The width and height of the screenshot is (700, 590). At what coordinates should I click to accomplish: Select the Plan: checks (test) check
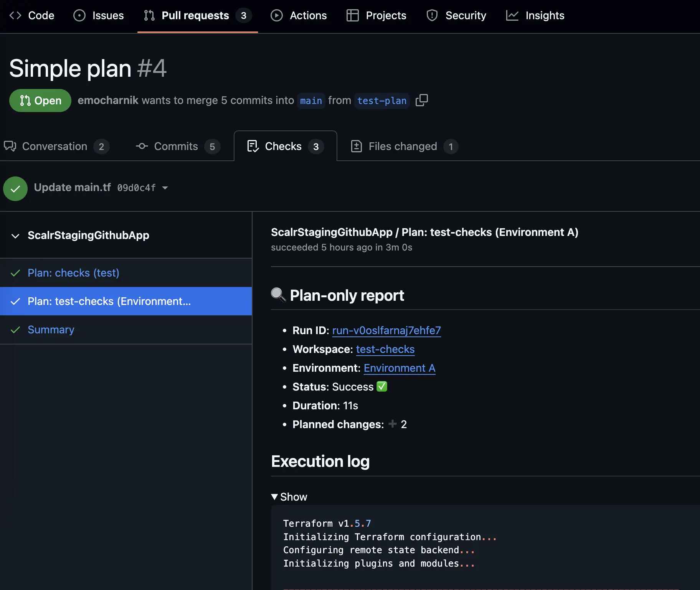[73, 273]
